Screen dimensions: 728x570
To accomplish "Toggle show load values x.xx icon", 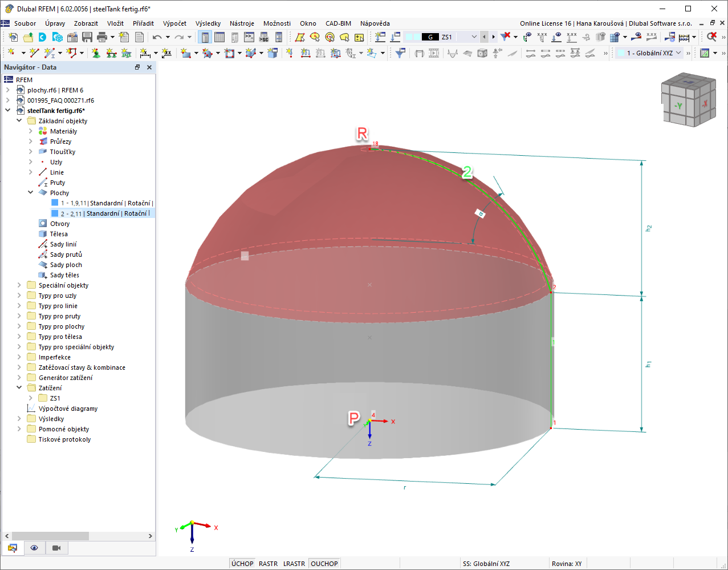I will click(x=571, y=37).
